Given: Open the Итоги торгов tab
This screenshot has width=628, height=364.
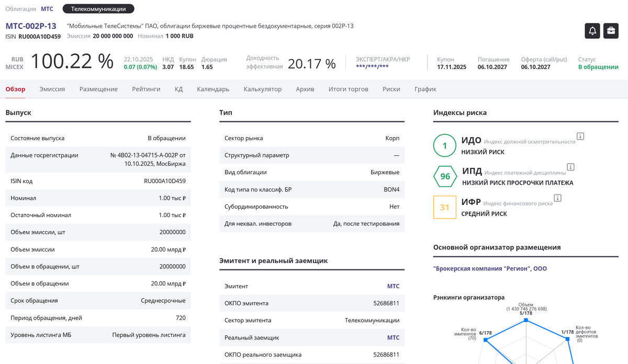Looking at the screenshot, I should click(x=348, y=89).
